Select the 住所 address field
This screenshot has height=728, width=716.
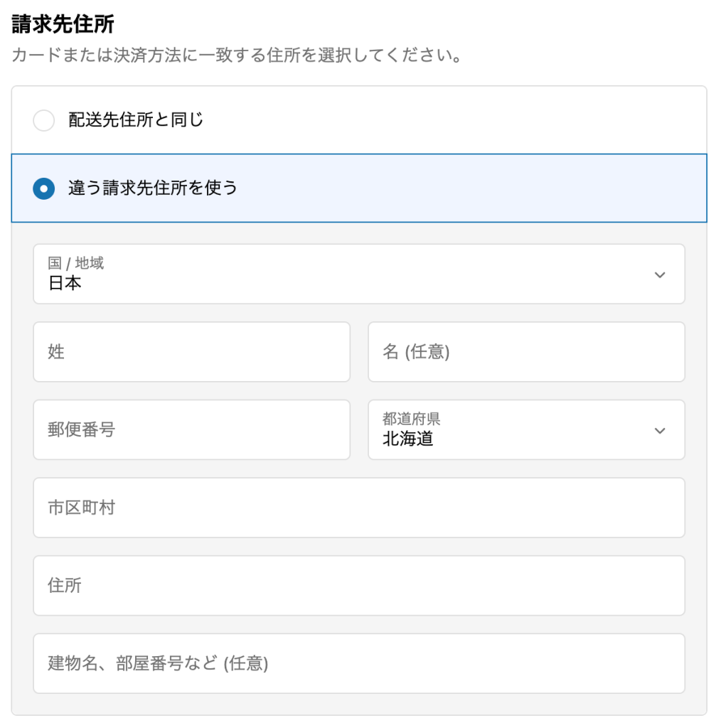pos(359,586)
